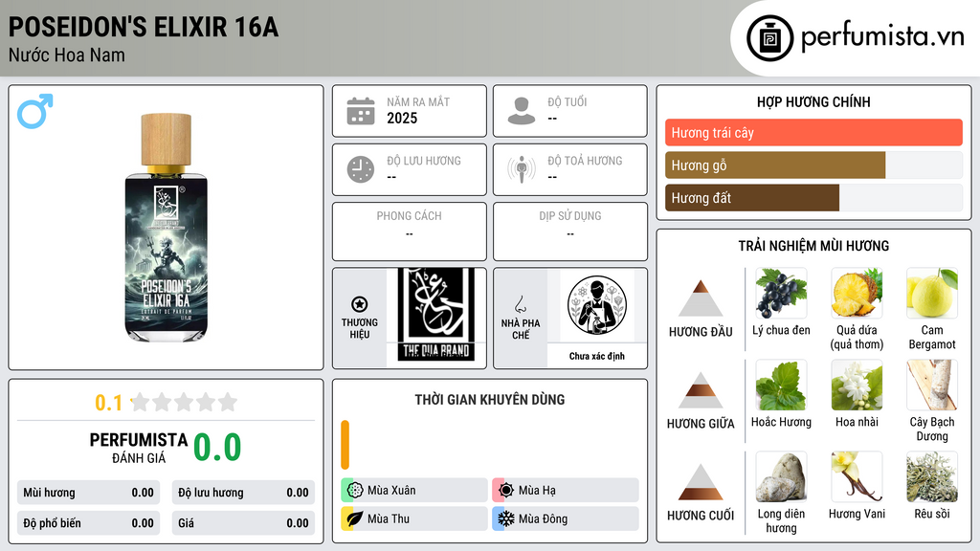Click the snowflake icon for Mùa Đông
The width and height of the screenshot is (980, 551).
pyautogui.click(x=506, y=518)
